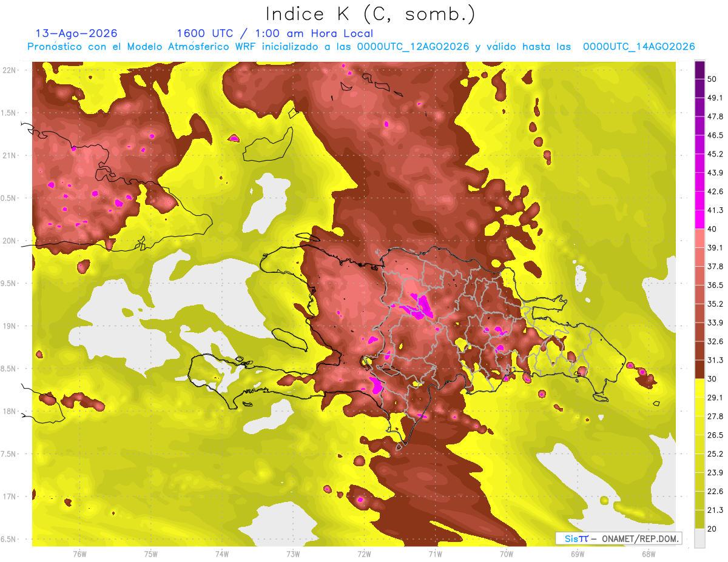Pick the light gray swatch below 20
The image size is (728, 562).
coord(699,538)
